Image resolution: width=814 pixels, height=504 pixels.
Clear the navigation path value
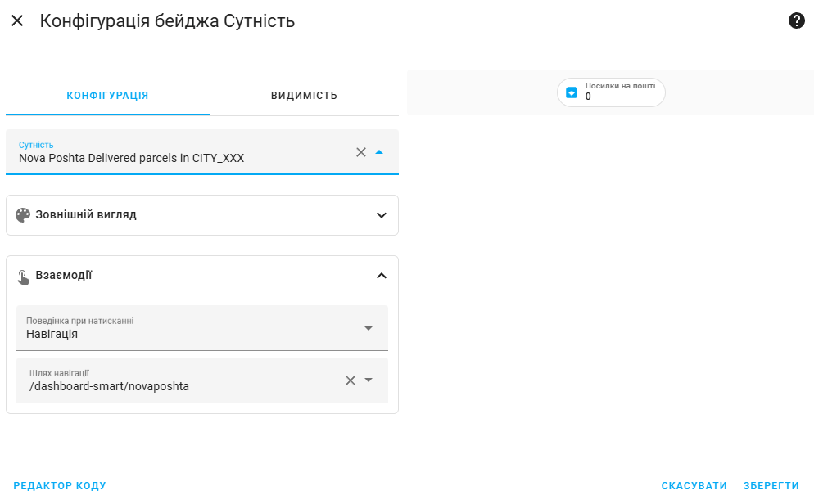[x=350, y=380]
